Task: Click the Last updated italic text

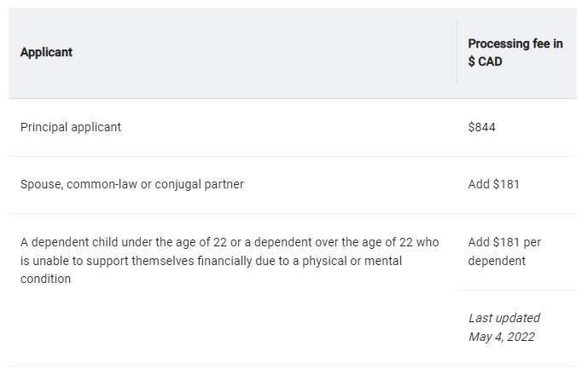Action: [x=504, y=318]
